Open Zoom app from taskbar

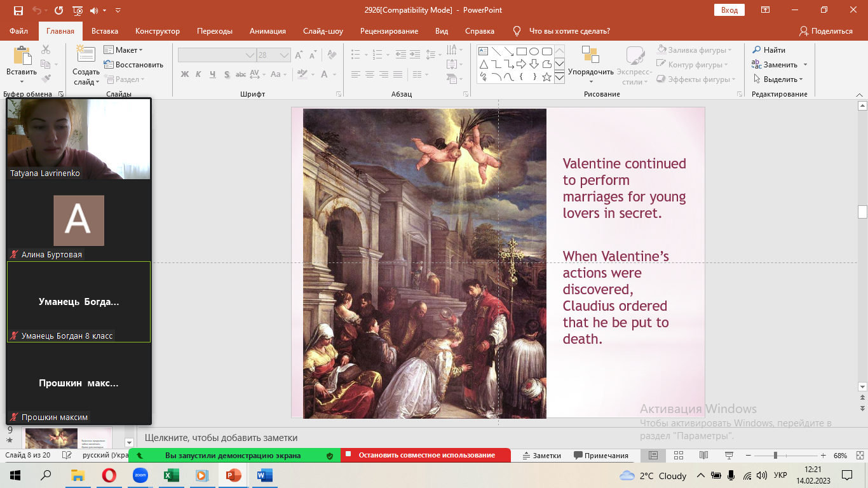click(140, 475)
